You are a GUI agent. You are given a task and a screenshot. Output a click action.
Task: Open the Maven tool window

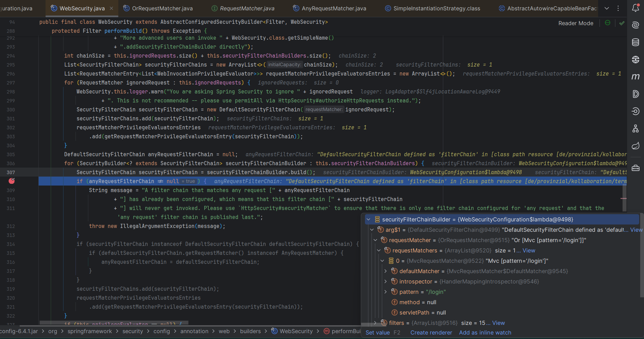[635, 77]
